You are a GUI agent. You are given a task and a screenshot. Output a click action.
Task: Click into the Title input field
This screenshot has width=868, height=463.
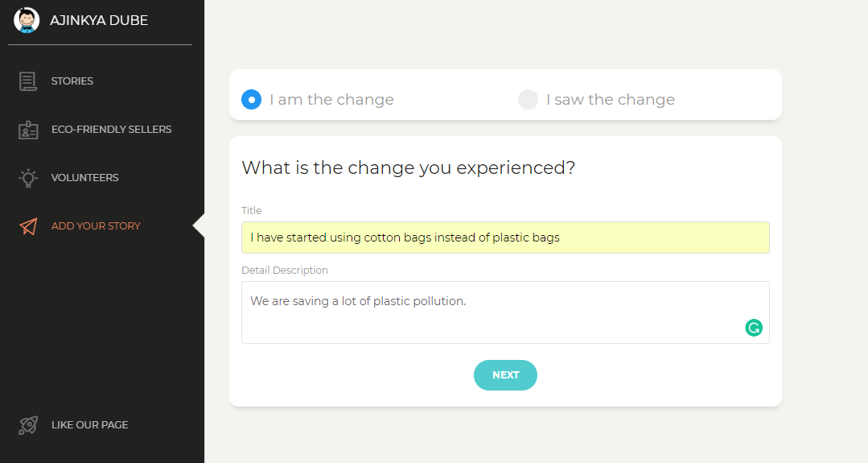505,238
